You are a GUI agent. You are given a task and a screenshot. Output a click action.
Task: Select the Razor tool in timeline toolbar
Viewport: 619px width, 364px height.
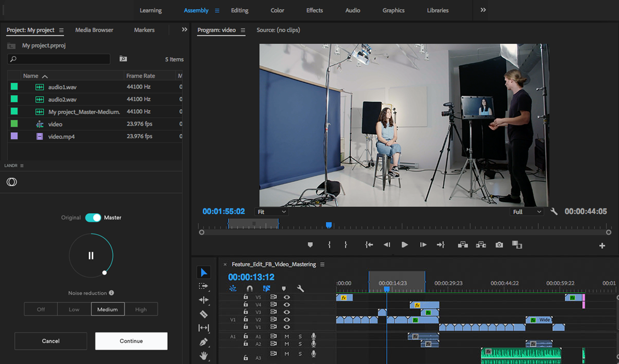(x=204, y=314)
